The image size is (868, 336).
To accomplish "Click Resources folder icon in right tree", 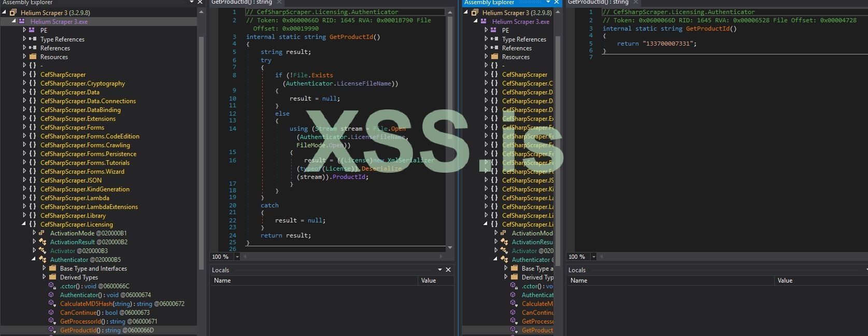I will point(494,57).
